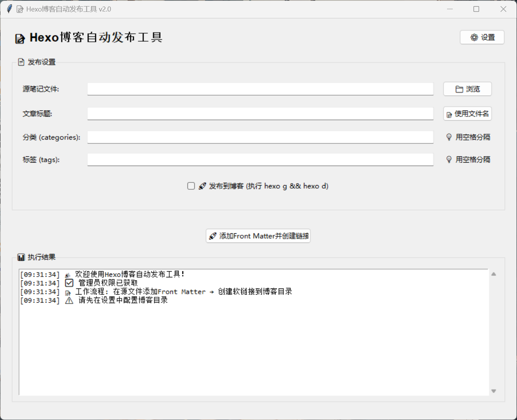Click the log line 管理员权限已获取
Screen dimensions: 517x420
coord(79,283)
